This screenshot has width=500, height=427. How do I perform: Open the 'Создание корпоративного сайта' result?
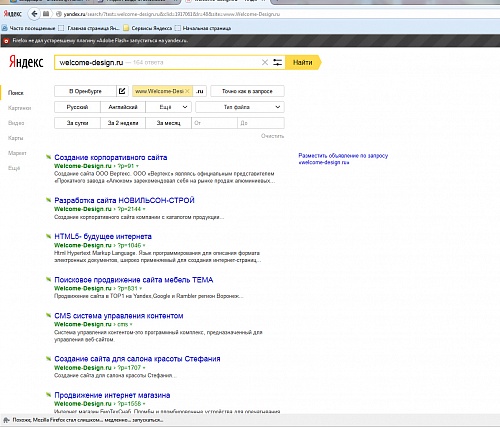pyautogui.click(x=111, y=157)
